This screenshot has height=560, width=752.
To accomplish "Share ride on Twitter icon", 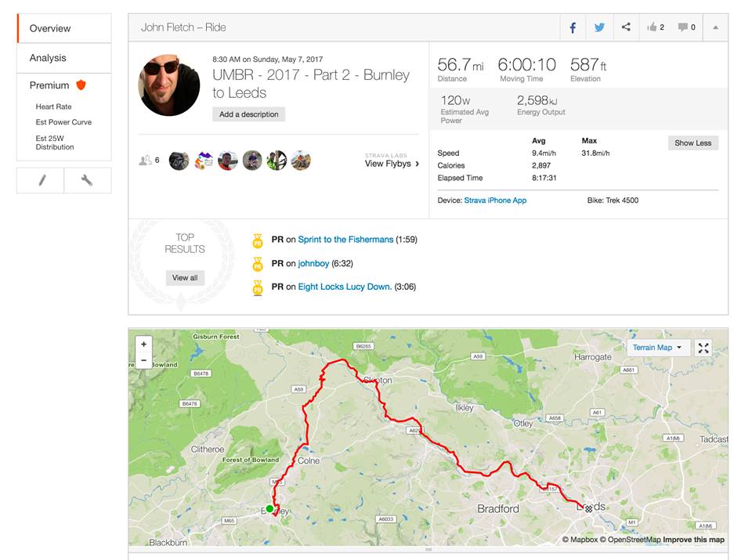I will [599, 28].
